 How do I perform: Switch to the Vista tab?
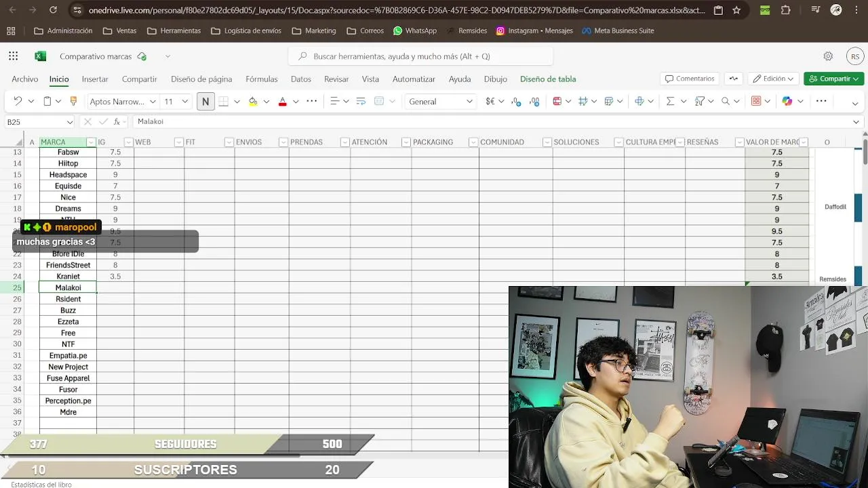point(370,79)
